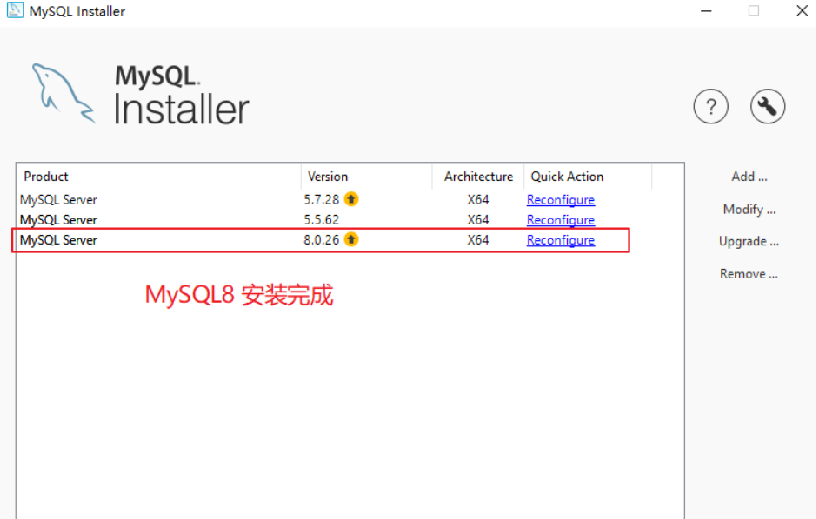Select the MySQL Server 5.7.28 row name
The height and width of the screenshot is (519, 816).
tap(58, 200)
